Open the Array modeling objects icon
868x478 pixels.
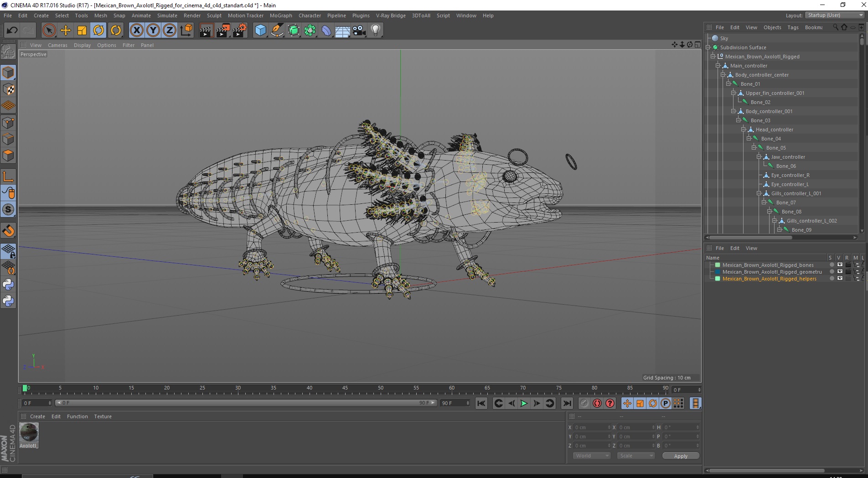[310, 31]
